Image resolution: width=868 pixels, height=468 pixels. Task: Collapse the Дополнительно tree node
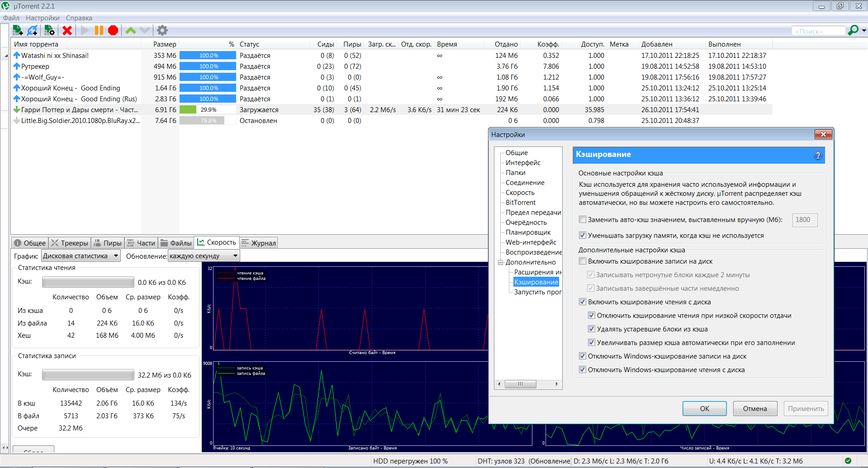pos(500,262)
